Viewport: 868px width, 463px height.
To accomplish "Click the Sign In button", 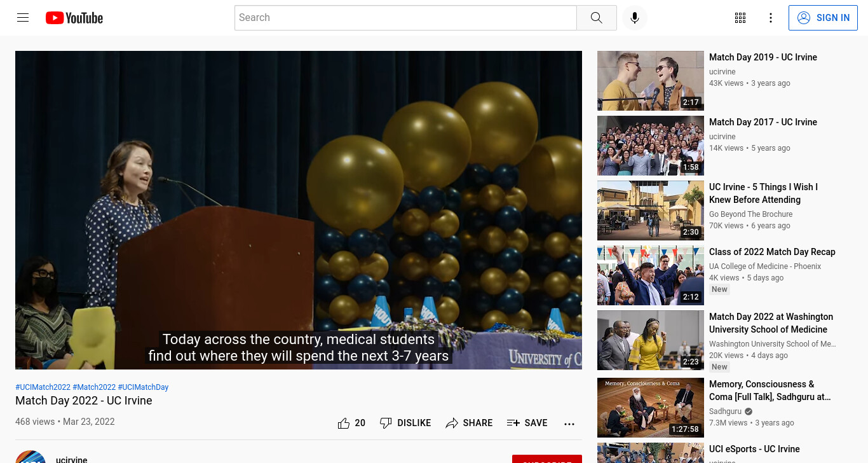I will click(x=823, y=18).
